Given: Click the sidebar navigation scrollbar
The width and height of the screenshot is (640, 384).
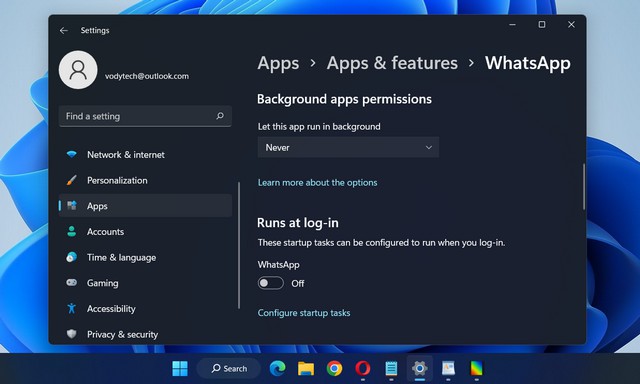Looking at the screenshot, I should (x=239, y=246).
